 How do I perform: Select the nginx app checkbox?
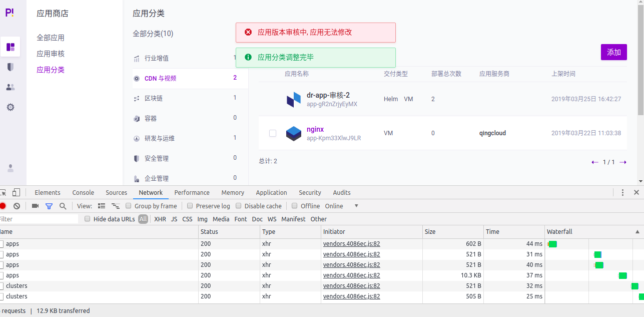pos(272,133)
